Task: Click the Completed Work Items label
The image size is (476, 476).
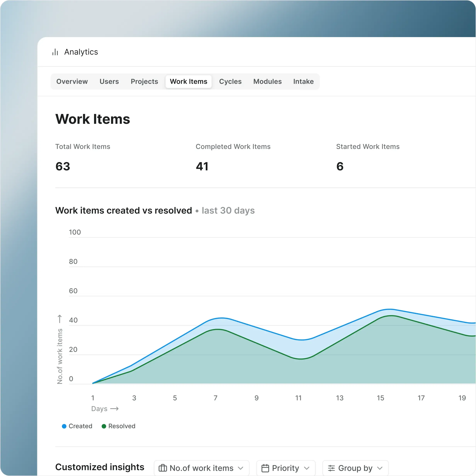Action: click(x=233, y=147)
